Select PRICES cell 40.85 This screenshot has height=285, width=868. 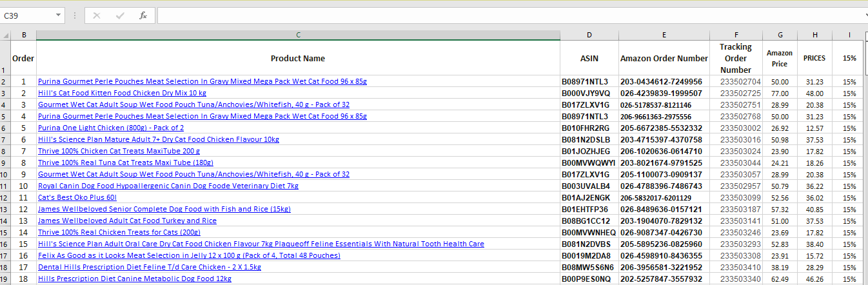pos(814,209)
